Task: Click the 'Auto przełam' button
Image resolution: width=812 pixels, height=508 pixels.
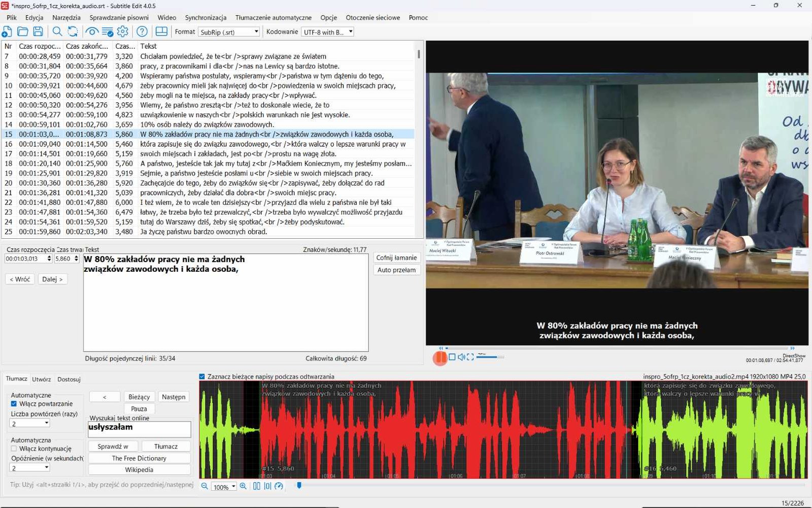Action: [396, 270]
